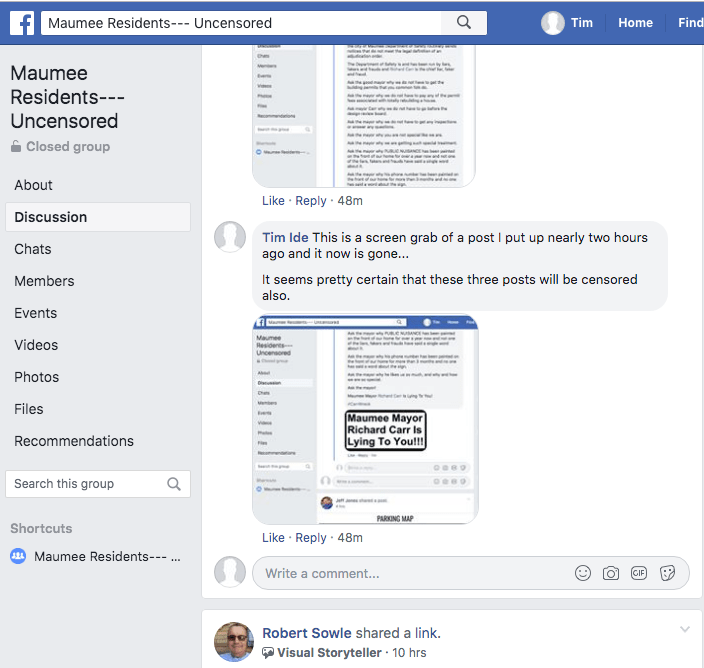704x668 pixels.
Task: Expand post options chevron on Robert Sowle's post
Action: pos(685,629)
